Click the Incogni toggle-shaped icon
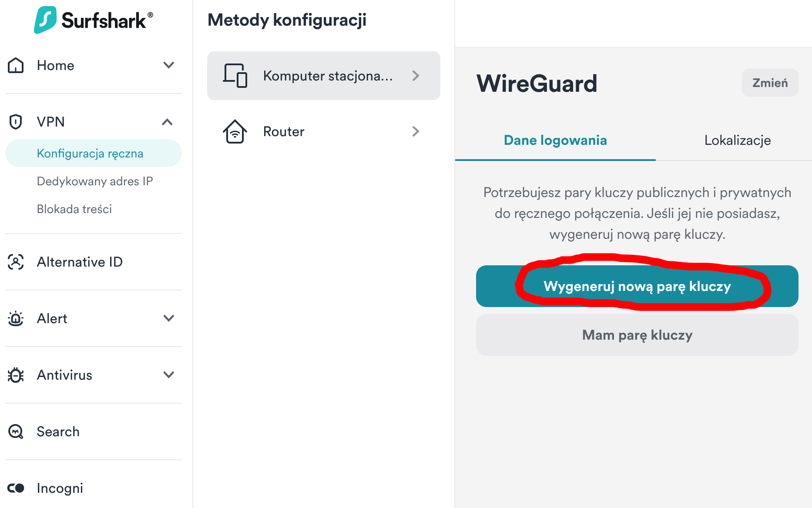 [16, 488]
